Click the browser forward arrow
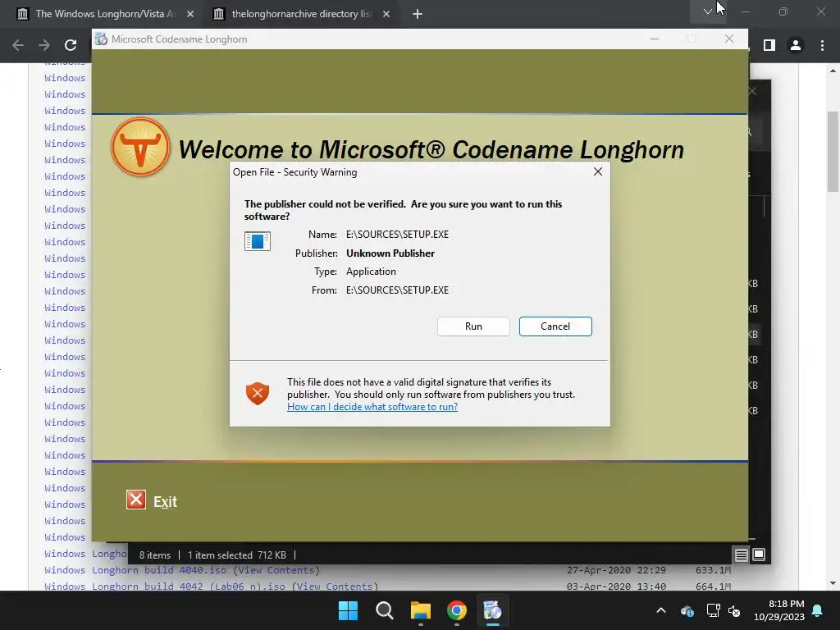Viewport: 840px width, 630px height. (44, 45)
